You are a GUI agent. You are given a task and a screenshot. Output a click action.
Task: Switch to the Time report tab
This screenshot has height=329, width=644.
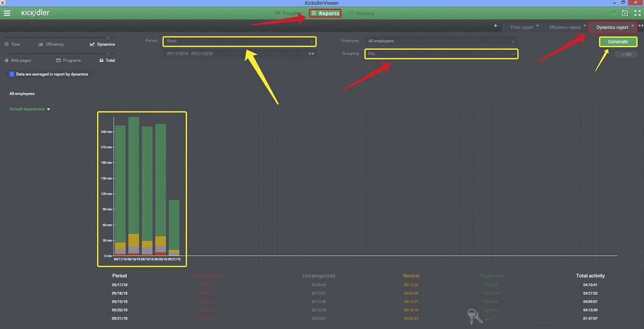coord(522,27)
